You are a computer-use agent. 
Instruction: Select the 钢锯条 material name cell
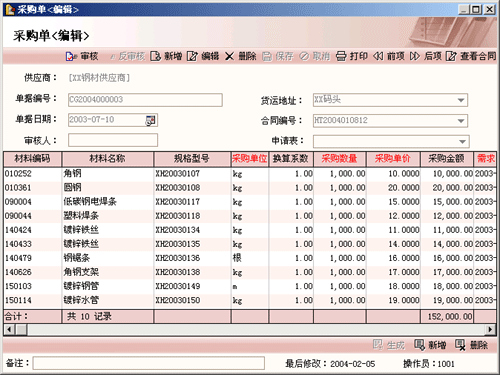(108, 258)
